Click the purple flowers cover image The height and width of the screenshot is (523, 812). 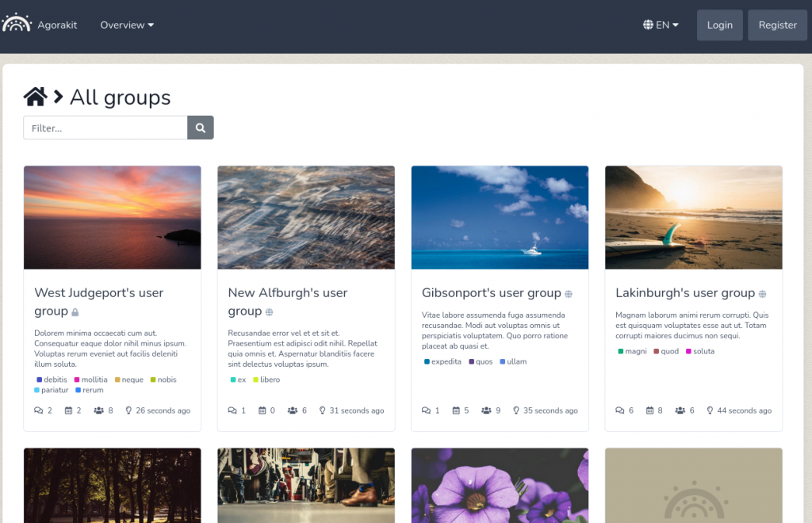pyautogui.click(x=500, y=485)
